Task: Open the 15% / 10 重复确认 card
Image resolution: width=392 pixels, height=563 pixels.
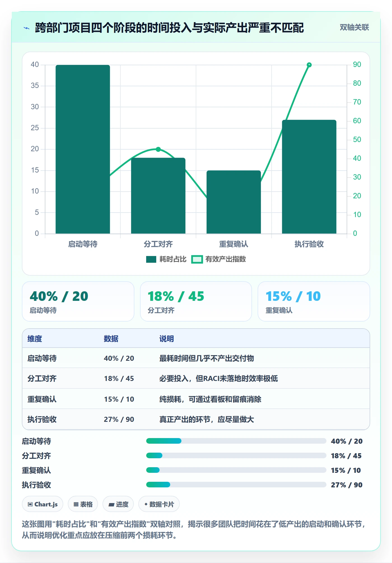Action: click(x=314, y=301)
